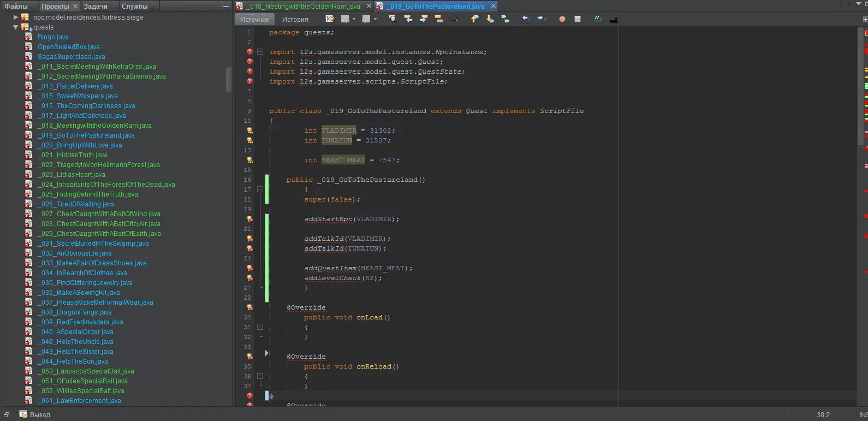The width and height of the screenshot is (868, 421).
Task: Select _013_ParcelDelivery.java file
Action: (x=75, y=86)
